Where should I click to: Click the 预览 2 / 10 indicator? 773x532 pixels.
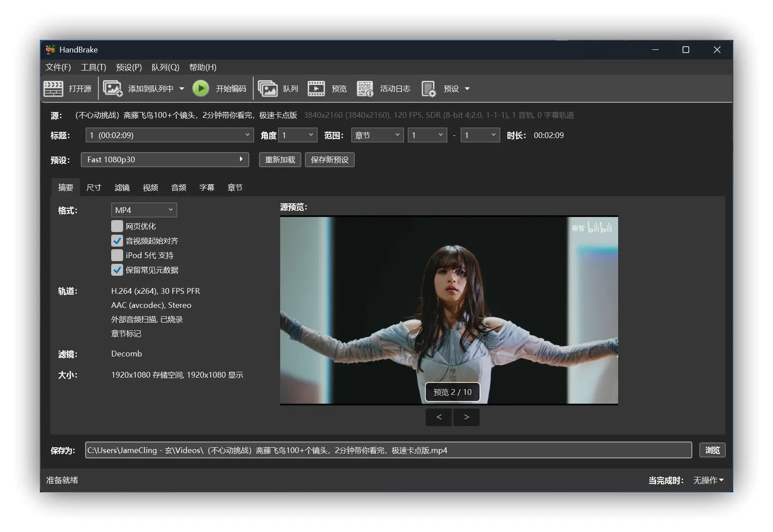(x=453, y=392)
